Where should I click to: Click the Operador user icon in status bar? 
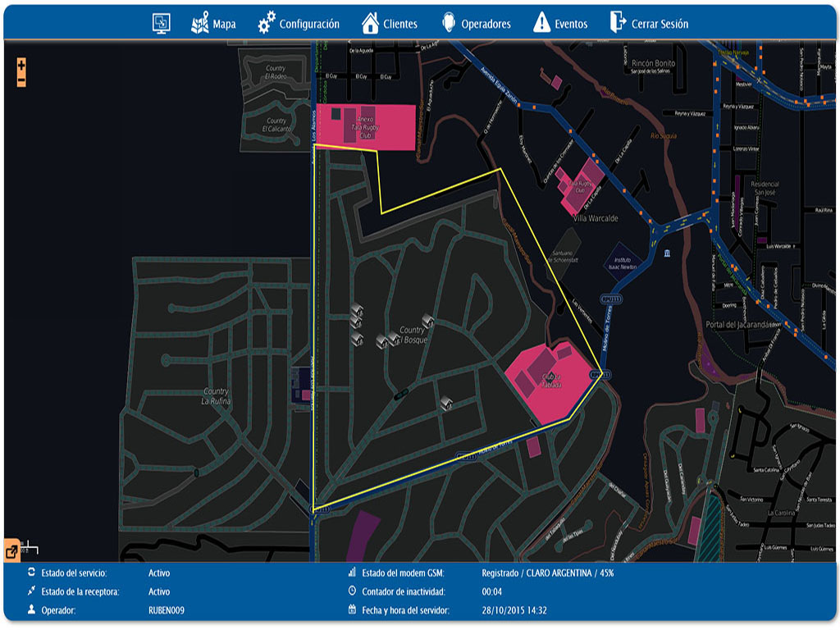pyautogui.click(x=31, y=610)
